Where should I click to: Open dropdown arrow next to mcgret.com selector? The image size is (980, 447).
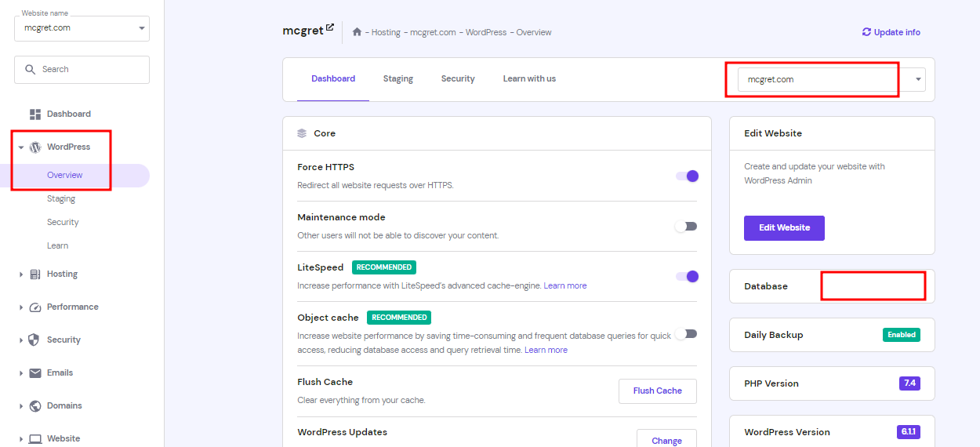click(919, 79)
